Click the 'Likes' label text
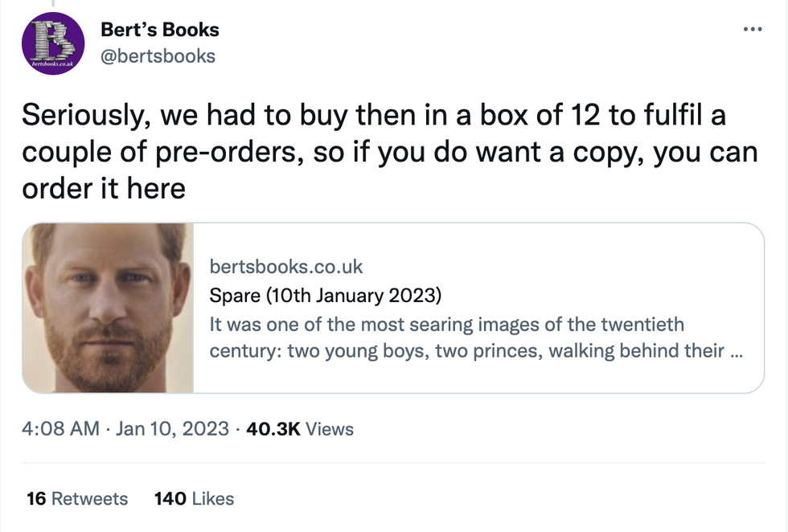Screen dimensions: 788x532 213,499
